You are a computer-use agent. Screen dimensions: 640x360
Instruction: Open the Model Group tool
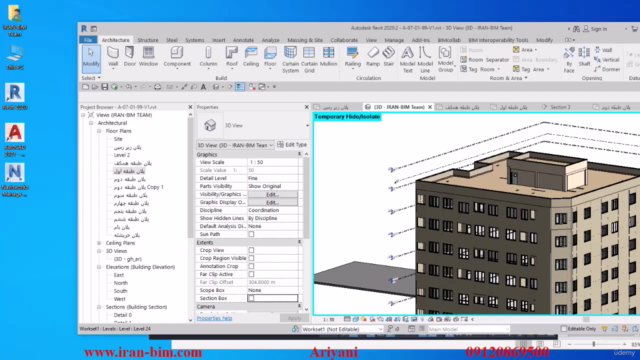pos(445,60)
